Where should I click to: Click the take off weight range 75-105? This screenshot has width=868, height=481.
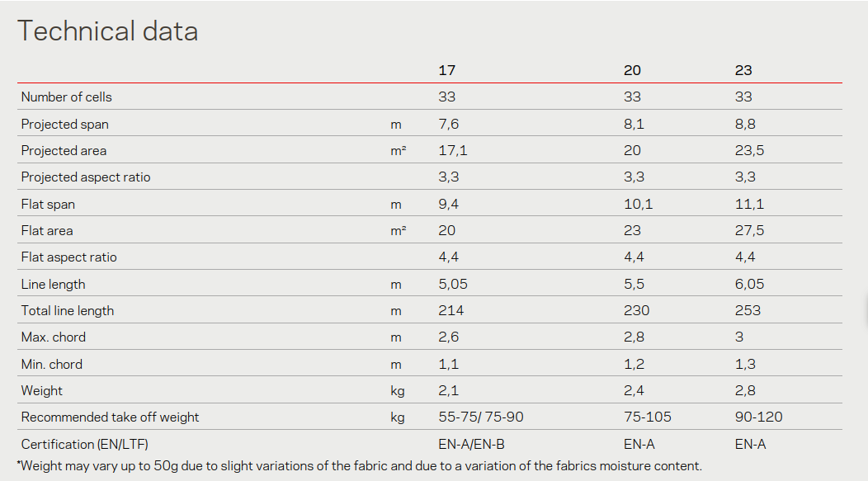tap(646, 417)
